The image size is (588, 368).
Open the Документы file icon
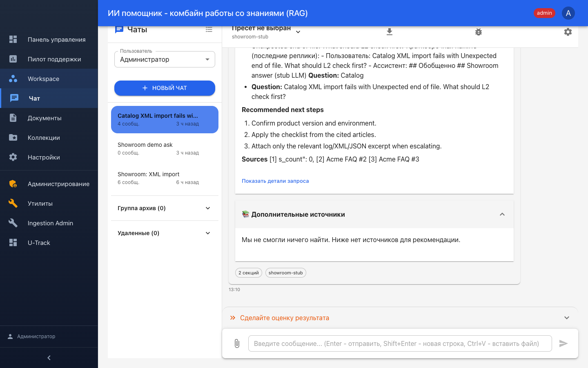(13, 118)
